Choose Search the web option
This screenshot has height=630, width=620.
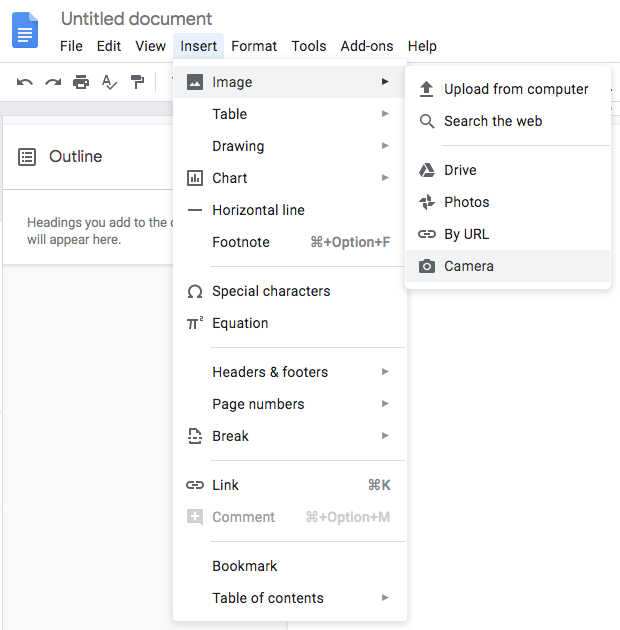[508, 121]
